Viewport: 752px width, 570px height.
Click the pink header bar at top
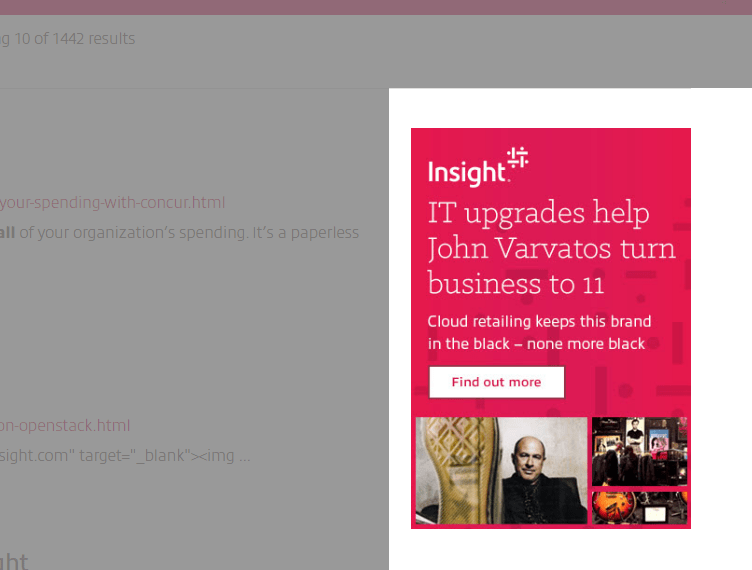tap(376, 7)
